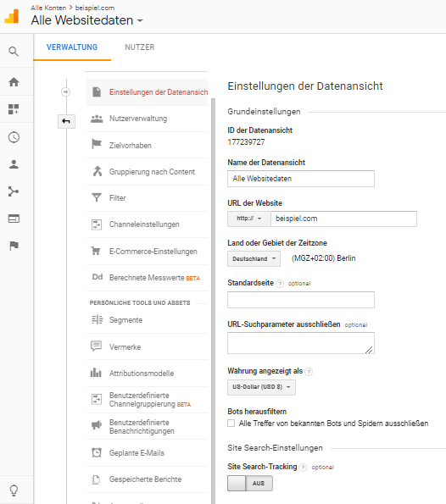
Task: Open Acquisition reports branching arrow icon
Action: (14, 191)
